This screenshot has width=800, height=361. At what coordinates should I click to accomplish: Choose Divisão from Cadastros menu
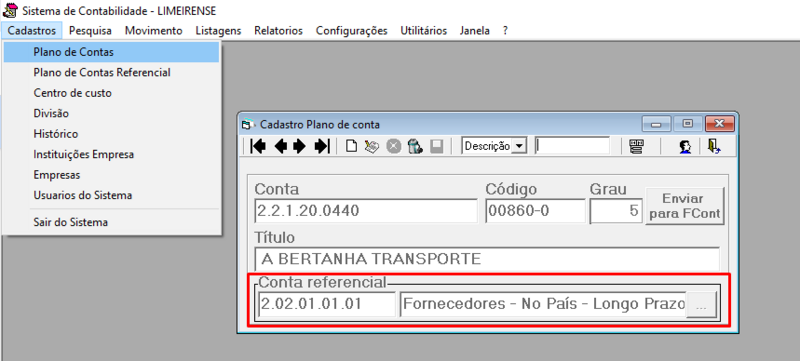111,113
